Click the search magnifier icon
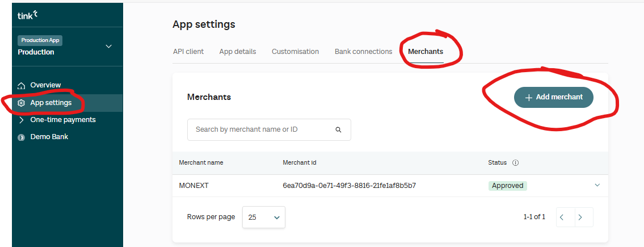The image size is (644, 247). pyautogui.click(x=338, y=129)
